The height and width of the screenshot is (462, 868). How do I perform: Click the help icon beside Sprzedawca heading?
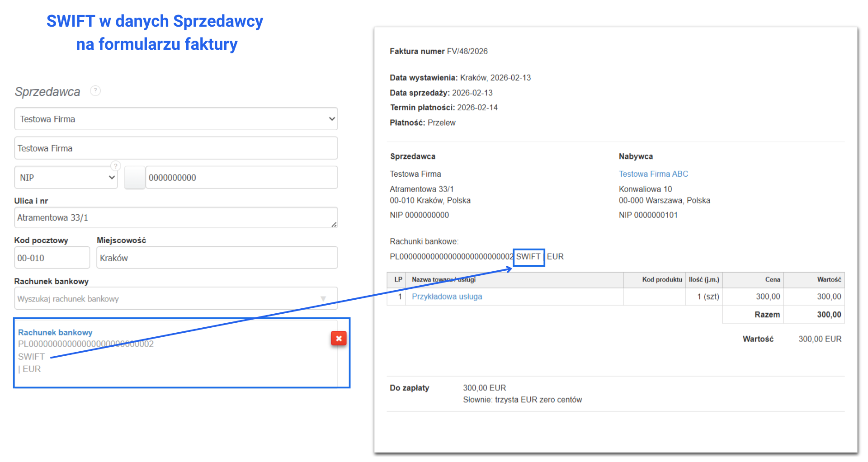(x=95, y=91)
